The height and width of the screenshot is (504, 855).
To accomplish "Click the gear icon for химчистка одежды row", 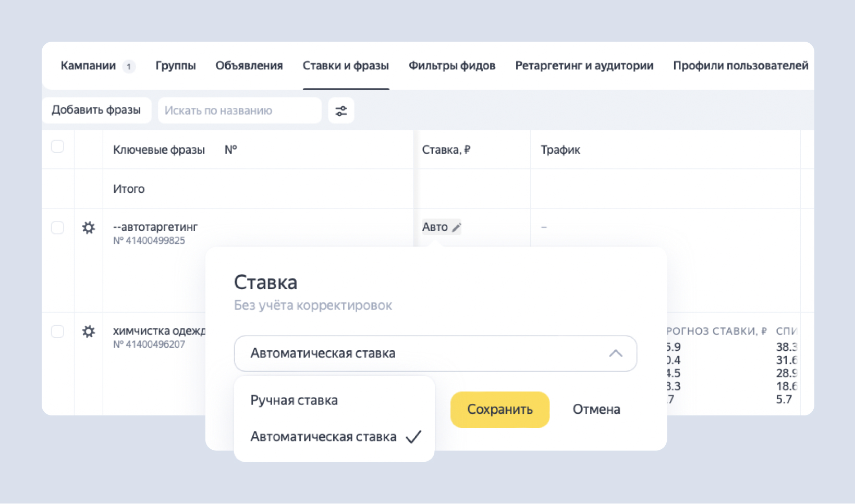I will coord(89,331).
